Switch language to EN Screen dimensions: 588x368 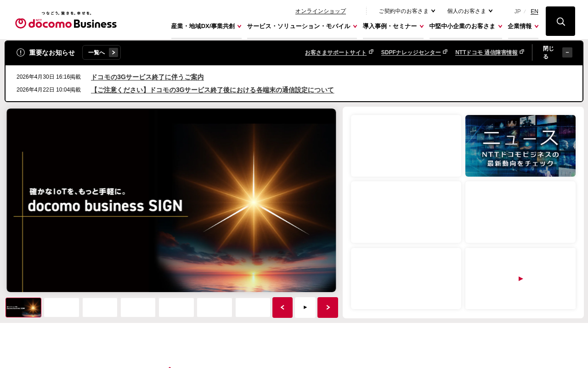pos(534,11)
